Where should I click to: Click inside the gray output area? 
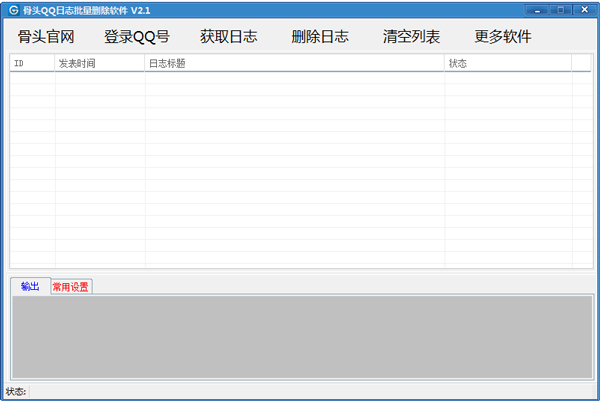pyautogui.click(x=300, y=337)
